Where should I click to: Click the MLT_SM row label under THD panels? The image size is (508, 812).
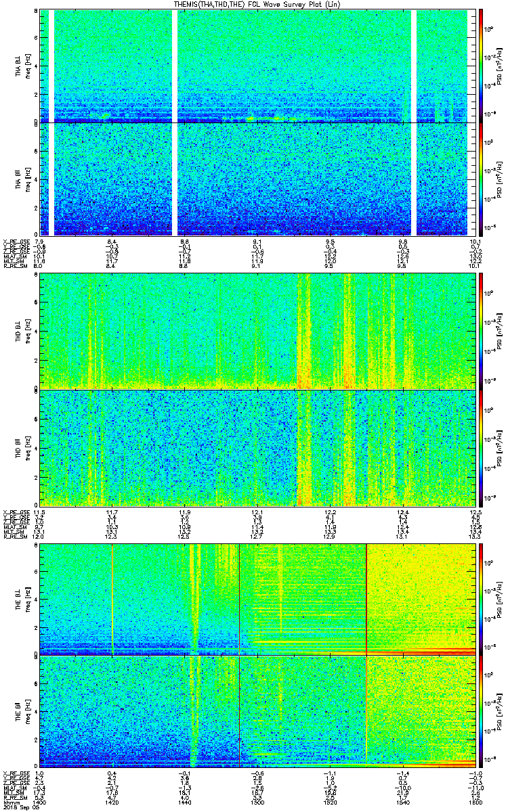(x=13, y=531)
